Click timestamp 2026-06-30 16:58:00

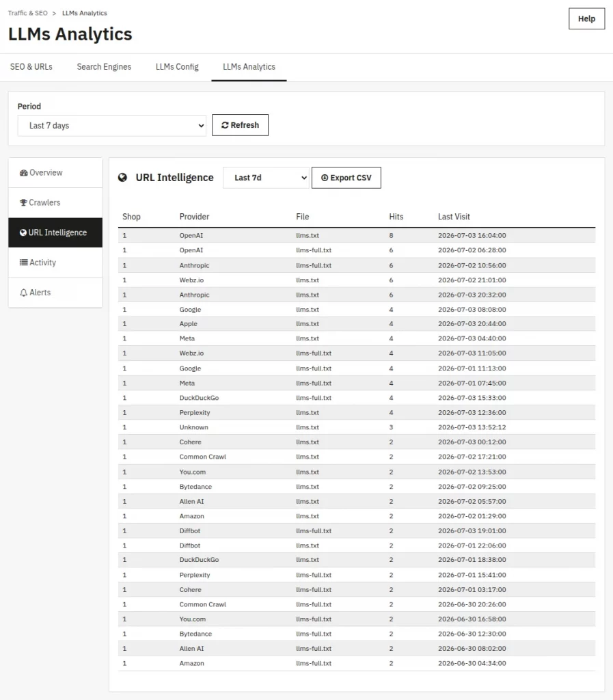pyautogui.click(x=472, y=619)
